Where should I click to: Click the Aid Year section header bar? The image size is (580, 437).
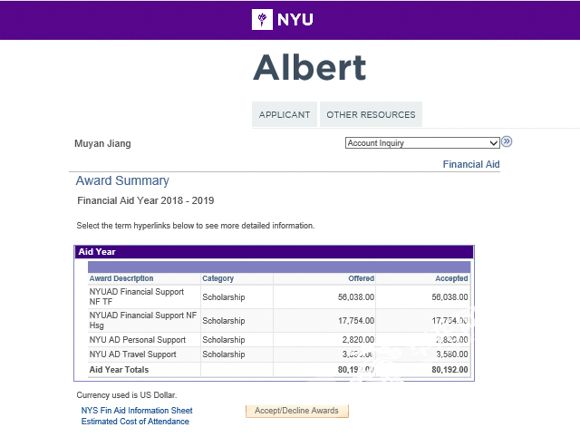pos(274,252)
